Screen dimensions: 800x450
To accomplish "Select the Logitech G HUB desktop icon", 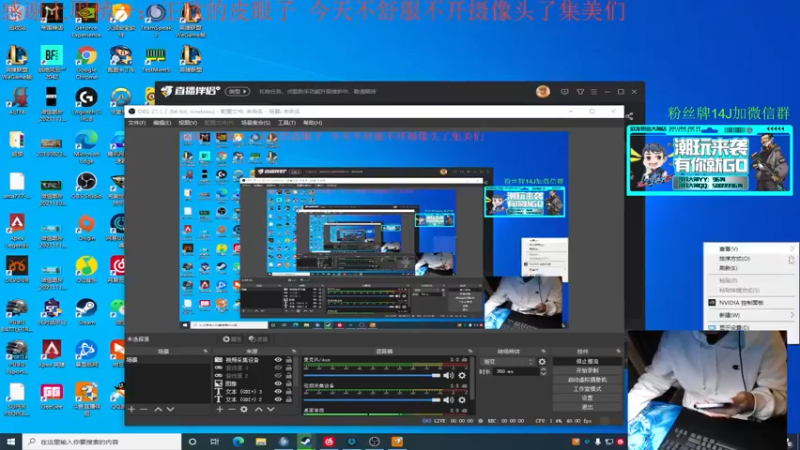I will click(86, 104).
